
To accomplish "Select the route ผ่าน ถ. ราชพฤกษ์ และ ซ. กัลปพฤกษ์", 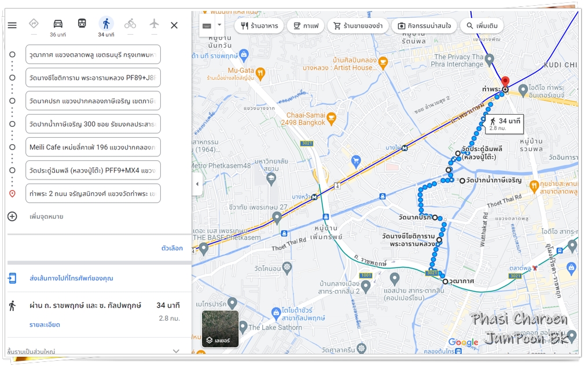I will tap(86, 306).
